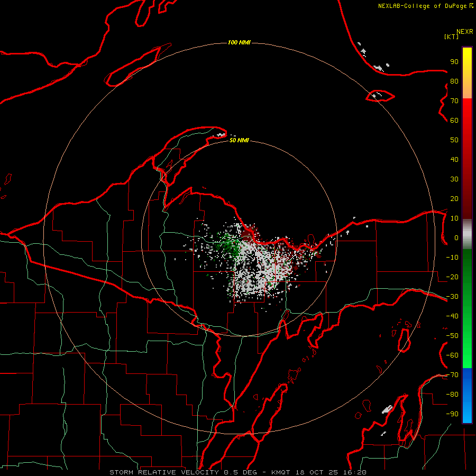Click the -80 value on the velocity scale
This screenshot has width=476, height=476.
[452, 395]
